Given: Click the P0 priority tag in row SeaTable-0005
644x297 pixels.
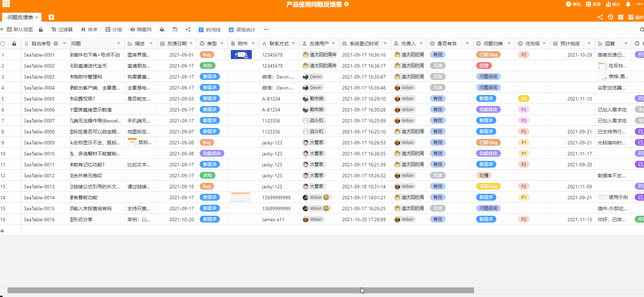Looking at the screenshot, I should [x=524, y=98].
